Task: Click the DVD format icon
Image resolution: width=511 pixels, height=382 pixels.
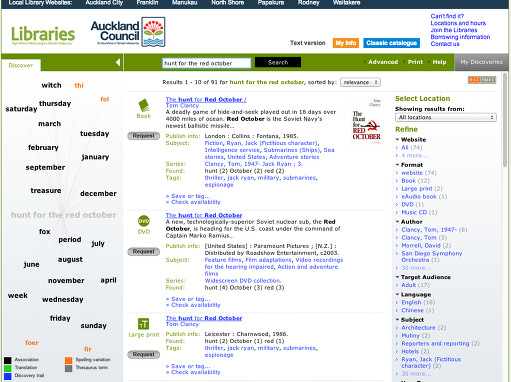Action: (x=144, y=221)
